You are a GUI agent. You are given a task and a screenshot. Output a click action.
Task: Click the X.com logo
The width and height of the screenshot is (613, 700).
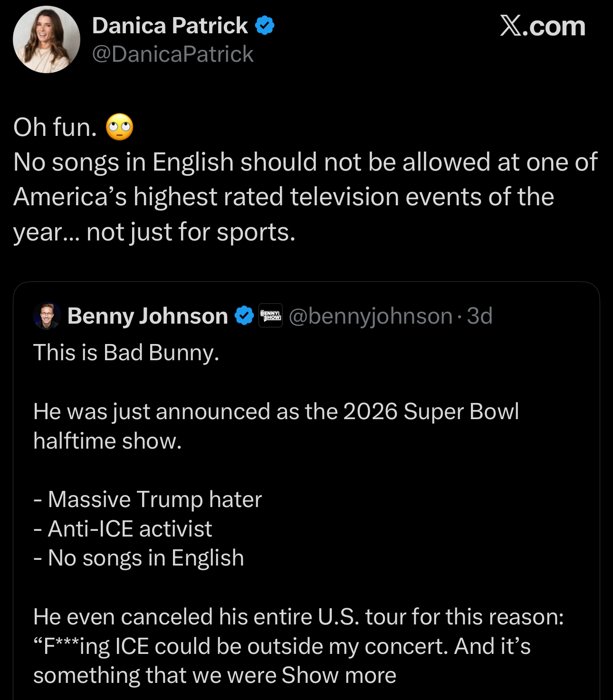point(542,26)
